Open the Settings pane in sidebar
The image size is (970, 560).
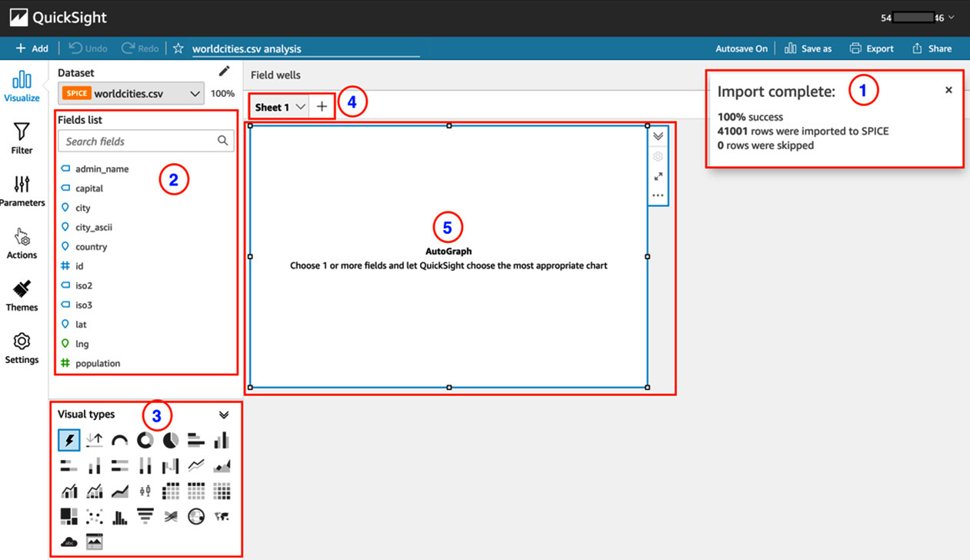pos(22,348)
